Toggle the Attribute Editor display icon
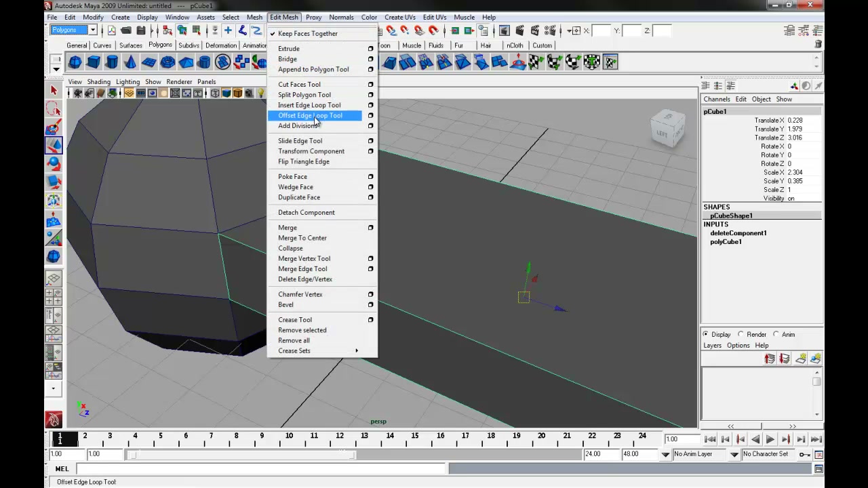Image resolution: width=868 pixels, height=488 pixels. click(789, 30)
